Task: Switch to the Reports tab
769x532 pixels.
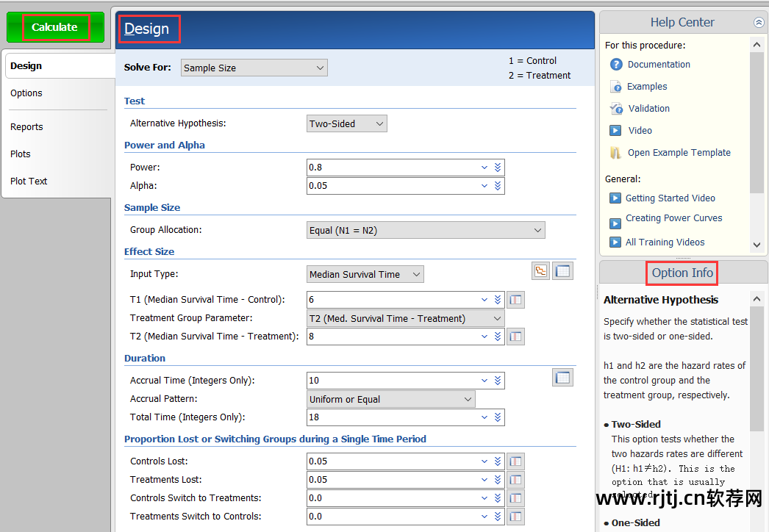Action: coord(26,127)
